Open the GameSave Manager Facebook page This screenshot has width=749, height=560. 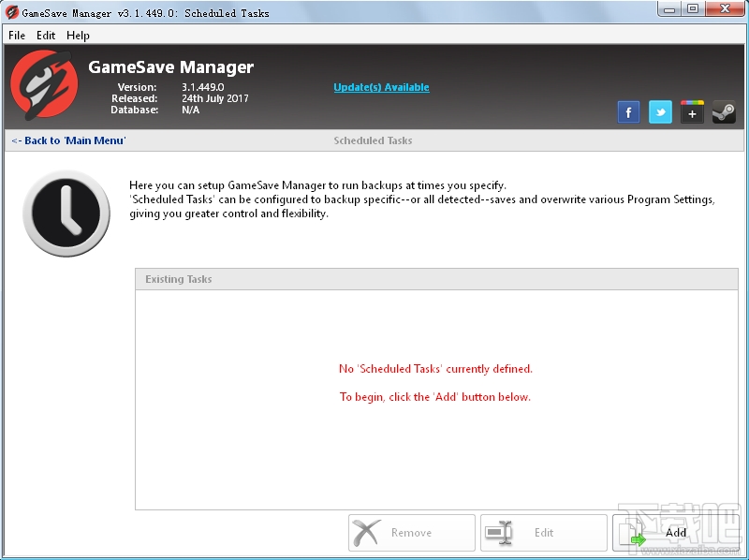(x=628, y=111)
